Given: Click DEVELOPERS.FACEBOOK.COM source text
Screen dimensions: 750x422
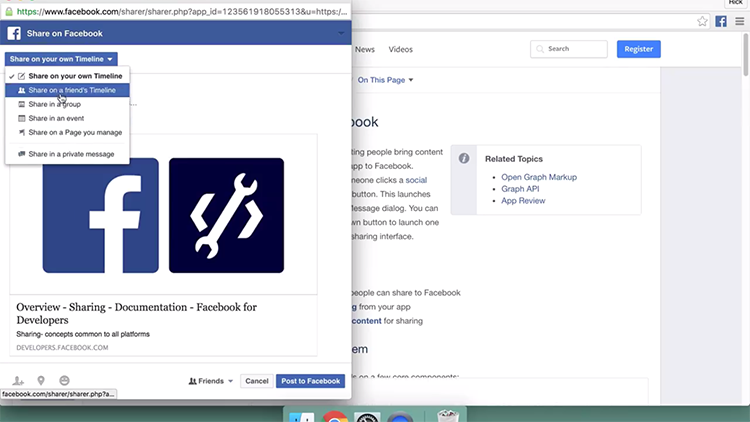Looking at the screenshot, I should point(62,347).
